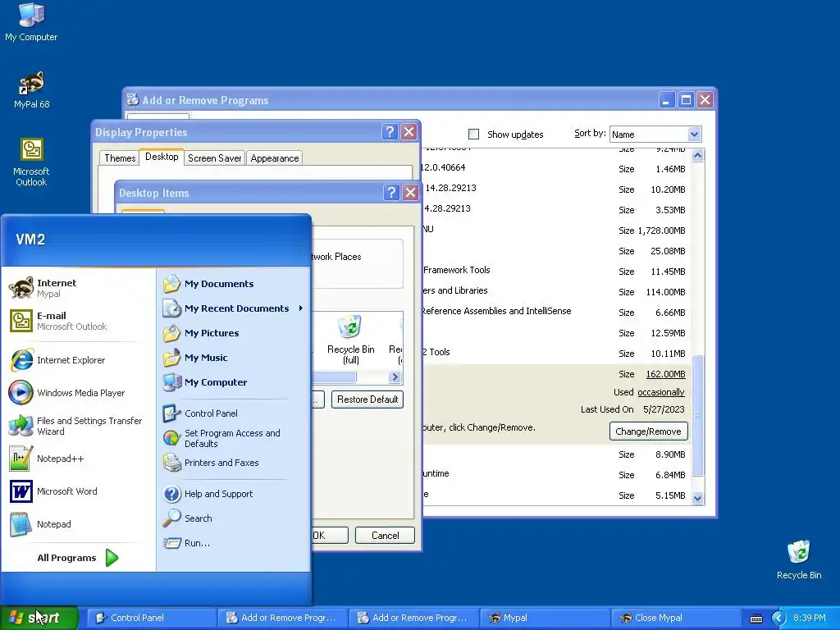Switch to Control Panel taskbar button
Image resolution: width=840 pixels, height=630 pixels.
[x=151, y=619]
